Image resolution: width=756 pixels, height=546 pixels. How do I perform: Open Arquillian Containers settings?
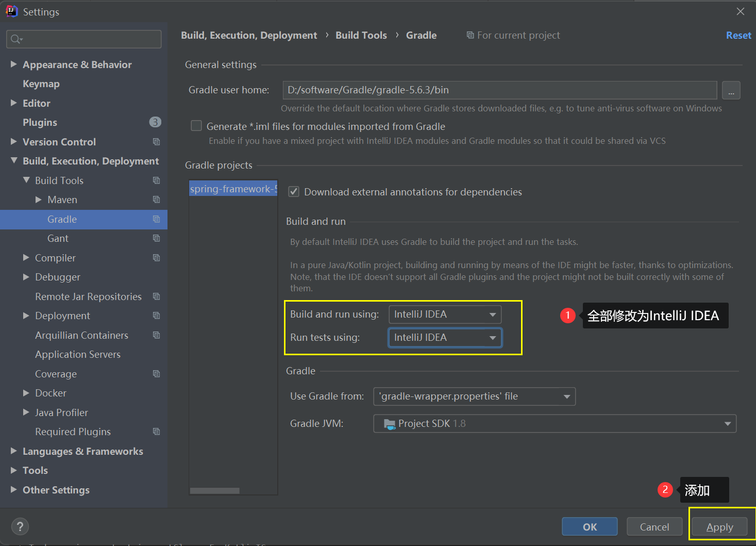click(x=81, y=335)
